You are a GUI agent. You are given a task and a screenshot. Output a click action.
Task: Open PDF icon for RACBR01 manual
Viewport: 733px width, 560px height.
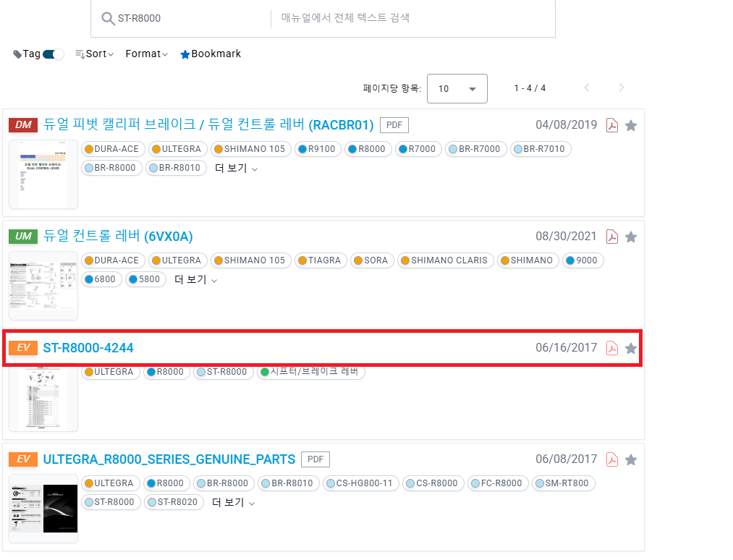(612, 125)
